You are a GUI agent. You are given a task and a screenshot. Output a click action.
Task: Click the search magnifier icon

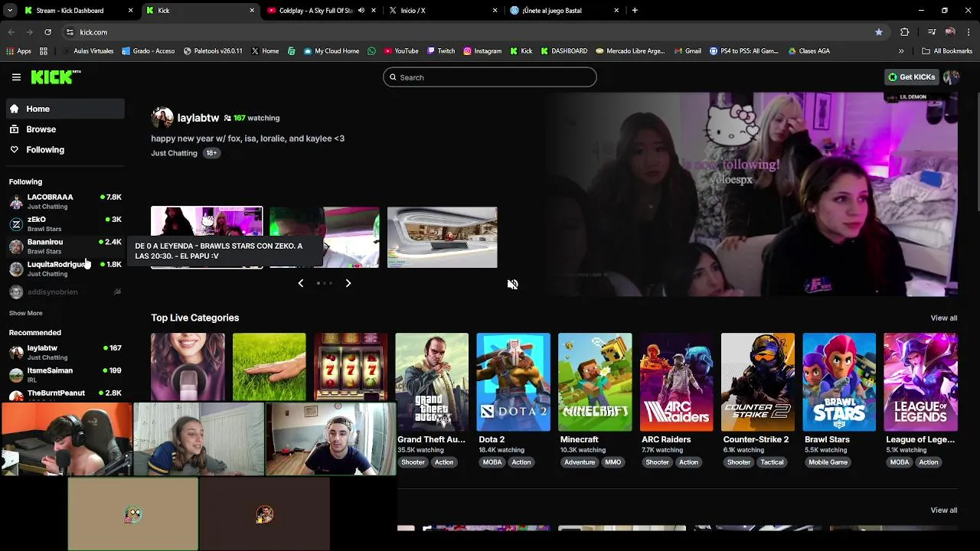pyautogui.click(x=394, y=77)
